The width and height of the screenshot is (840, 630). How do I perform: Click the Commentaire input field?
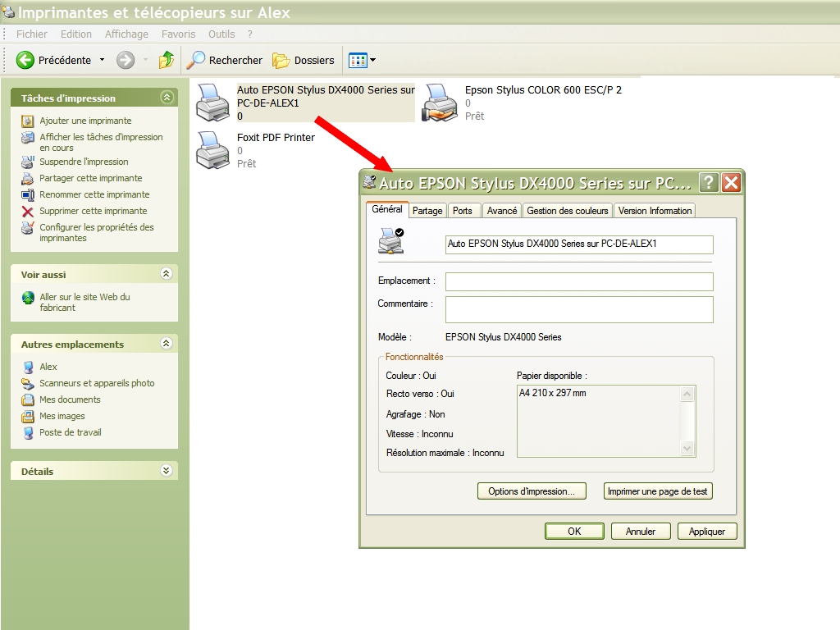(579, 309)
